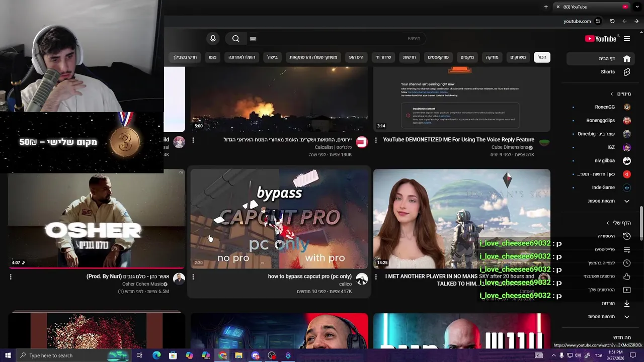Viewport: 644px width, 362px height.
Task: Open the Calcalist channel avatar
Action: [362, 142]
